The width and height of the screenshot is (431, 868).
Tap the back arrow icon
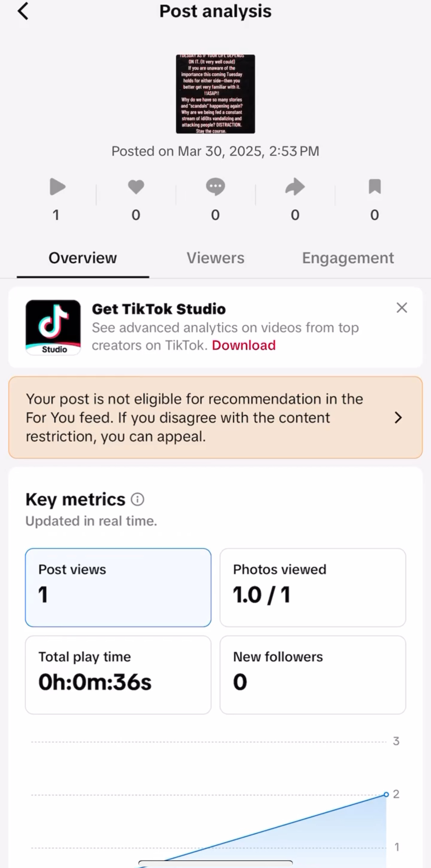pyautogui.click(x=23, y=11)
